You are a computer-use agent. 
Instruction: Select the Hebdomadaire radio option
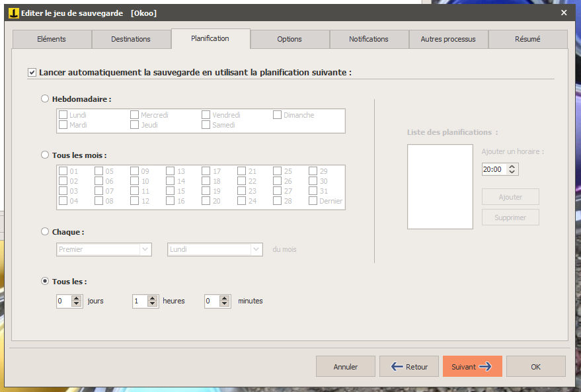45,99
